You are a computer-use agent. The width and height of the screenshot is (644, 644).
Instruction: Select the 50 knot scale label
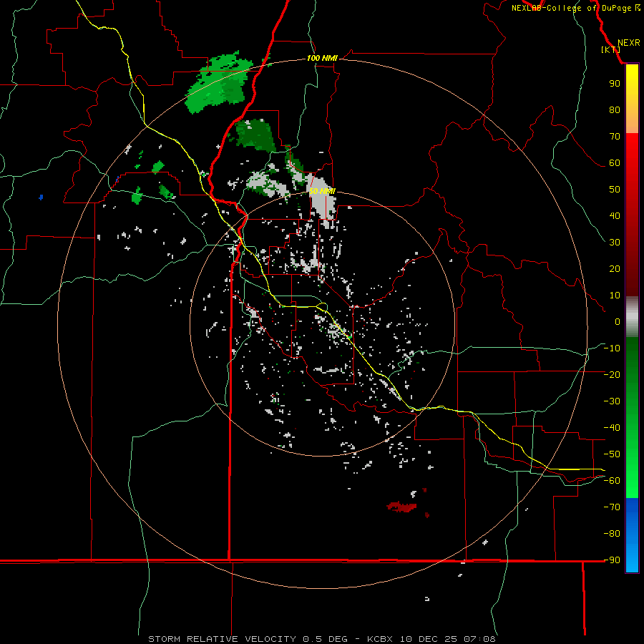click(615, 190)
